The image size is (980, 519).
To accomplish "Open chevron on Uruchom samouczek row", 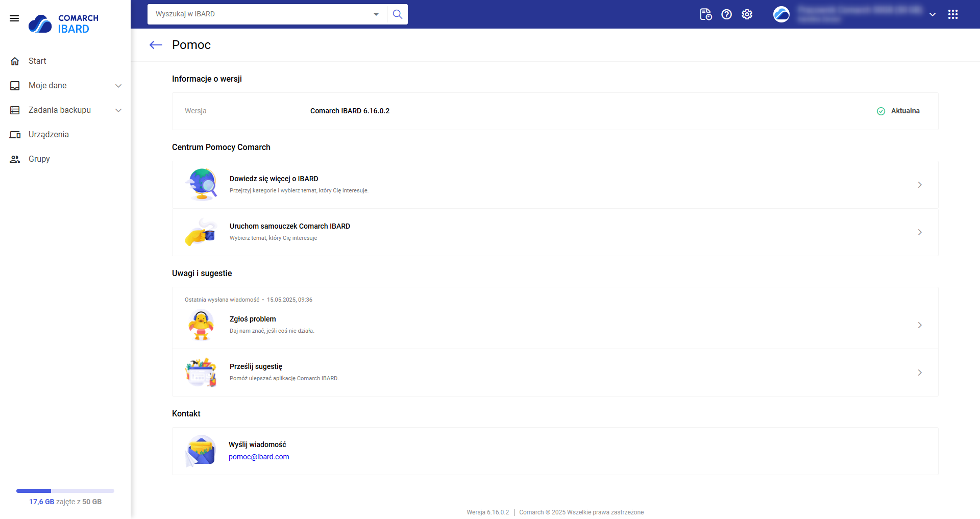I will 920,232.
